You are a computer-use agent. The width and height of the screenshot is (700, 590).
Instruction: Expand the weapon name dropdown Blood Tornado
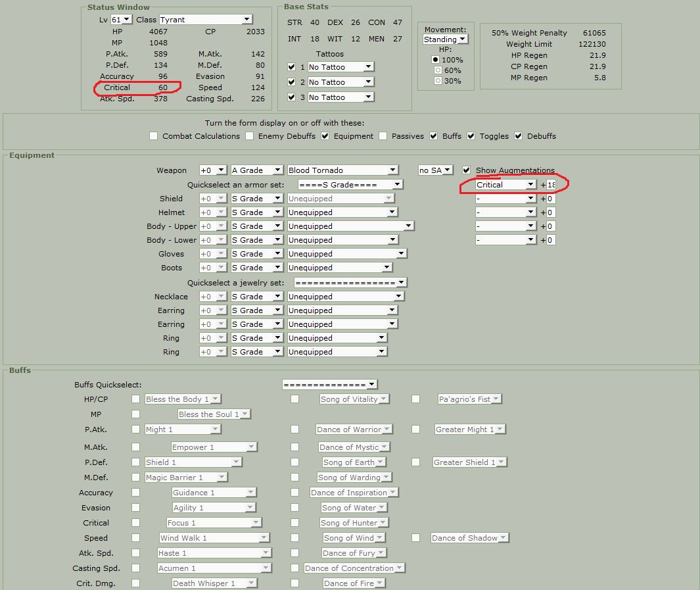[x=342, y=170]
